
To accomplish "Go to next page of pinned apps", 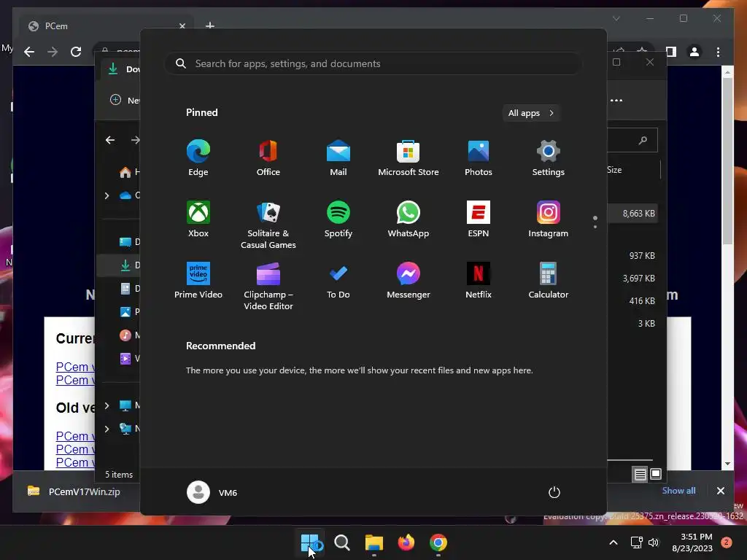I will click(595, 227).
